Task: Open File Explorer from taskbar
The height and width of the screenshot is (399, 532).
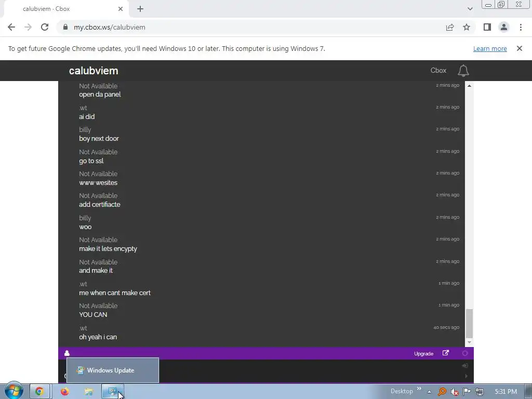Action: (88, 392)
